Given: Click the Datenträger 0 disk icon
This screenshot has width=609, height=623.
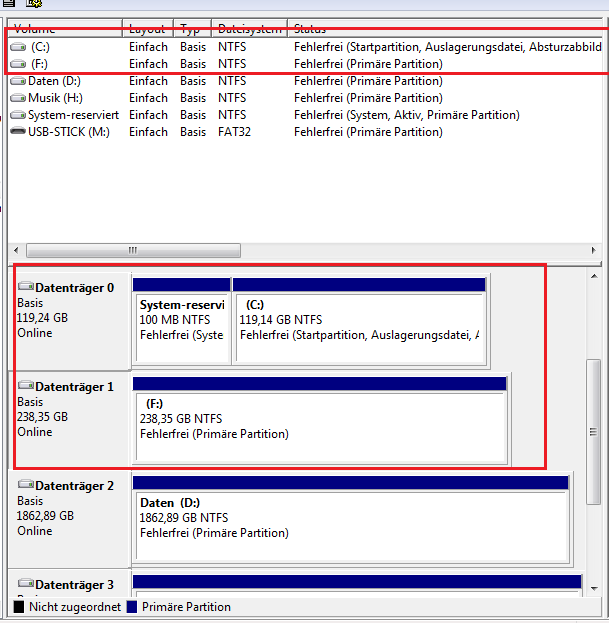Looking at the screenshot, I should 26,286.
